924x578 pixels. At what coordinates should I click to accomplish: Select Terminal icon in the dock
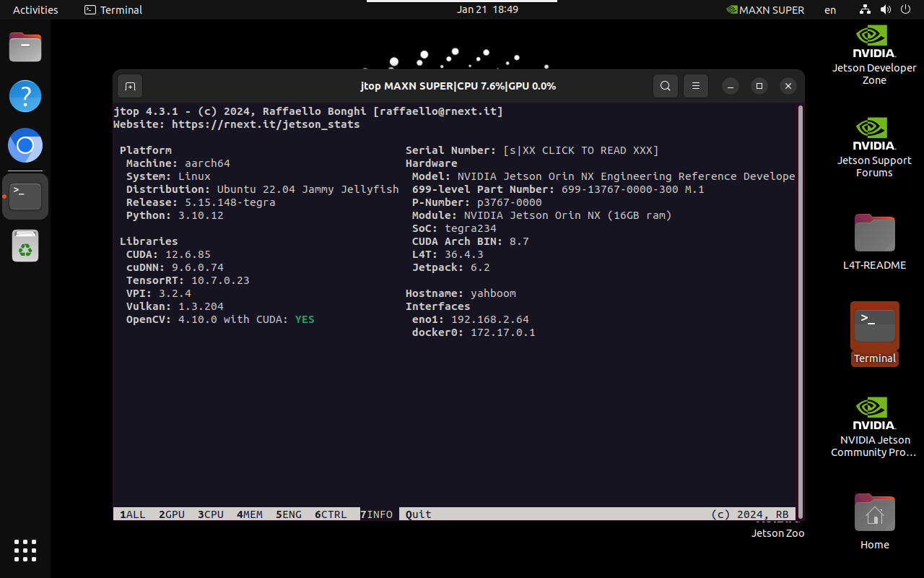tap(25, 196)
